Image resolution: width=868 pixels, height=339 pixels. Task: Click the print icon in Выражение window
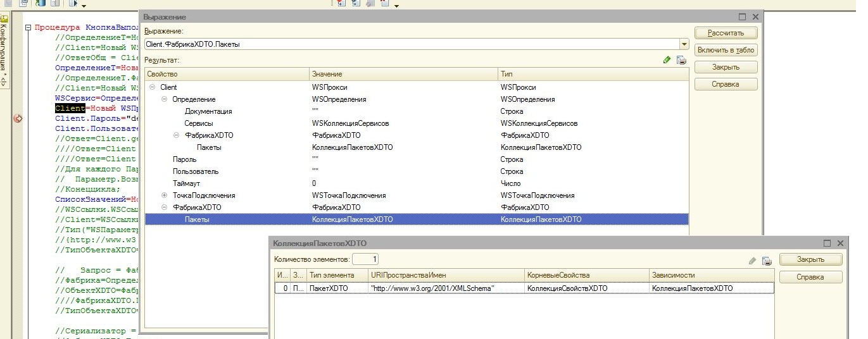681,60
